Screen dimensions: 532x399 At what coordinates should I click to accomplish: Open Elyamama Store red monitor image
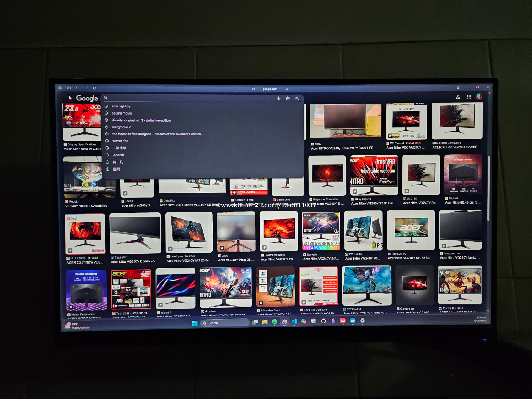click(279, 232)
